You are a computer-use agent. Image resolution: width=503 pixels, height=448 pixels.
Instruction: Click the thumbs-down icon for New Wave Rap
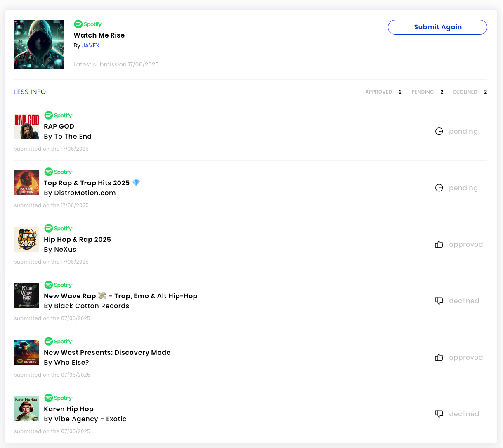pos(439,301)
